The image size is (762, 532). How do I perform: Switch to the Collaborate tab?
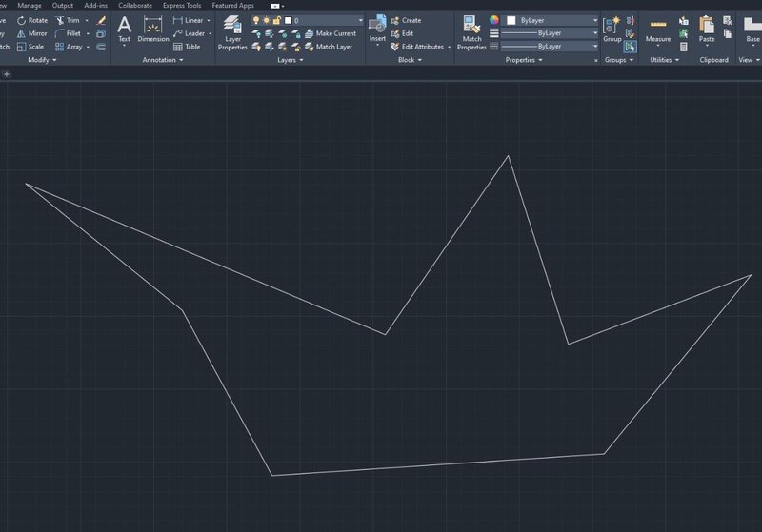coord(135,6)
